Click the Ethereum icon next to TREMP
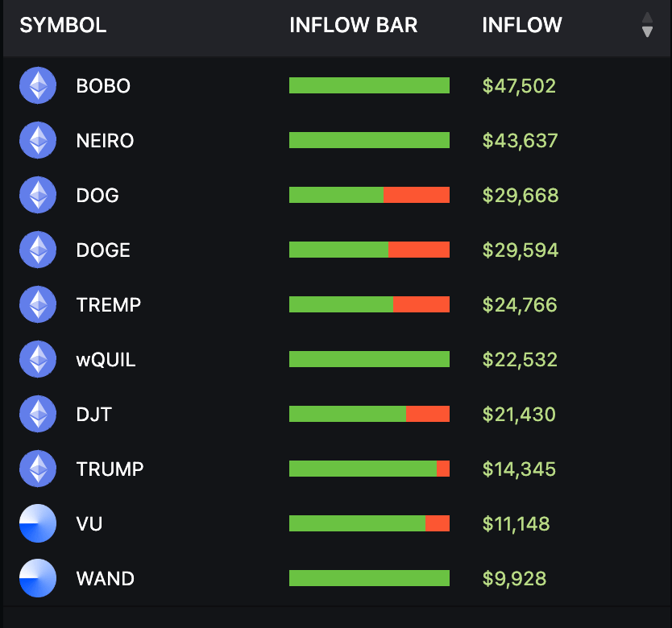Viewport: 672px width, 628px height. [x=38, y=304]
